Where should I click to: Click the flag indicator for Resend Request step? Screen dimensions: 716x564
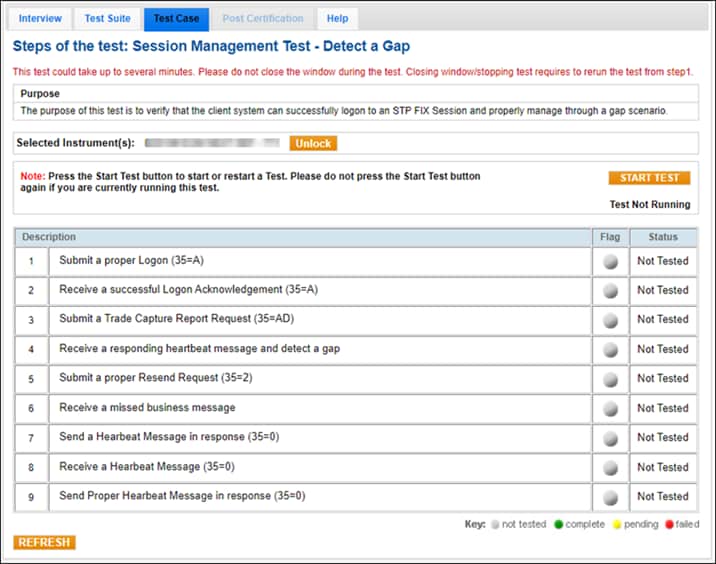610,379
